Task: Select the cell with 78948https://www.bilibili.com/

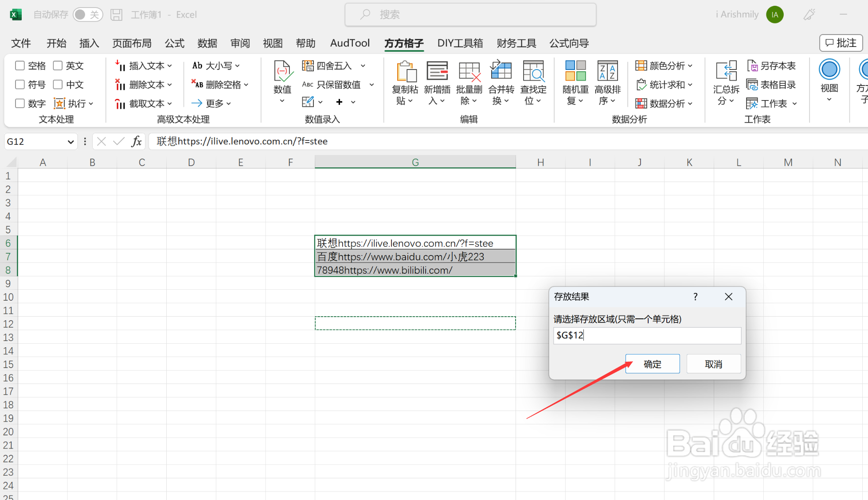Action: 415,270
